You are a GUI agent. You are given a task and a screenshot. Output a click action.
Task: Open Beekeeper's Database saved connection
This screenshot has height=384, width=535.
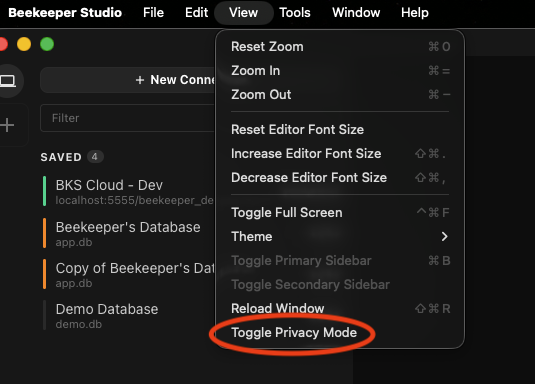pyautogui.click(x=129, y=233)
